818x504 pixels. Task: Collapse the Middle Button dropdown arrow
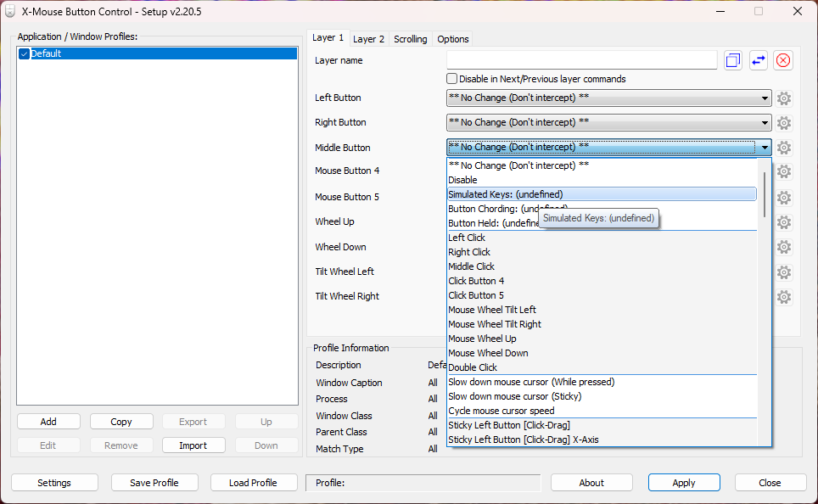(765, 148)
